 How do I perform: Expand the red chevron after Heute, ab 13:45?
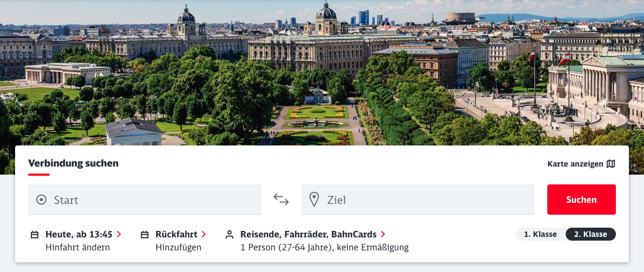[x=119, y=234]
